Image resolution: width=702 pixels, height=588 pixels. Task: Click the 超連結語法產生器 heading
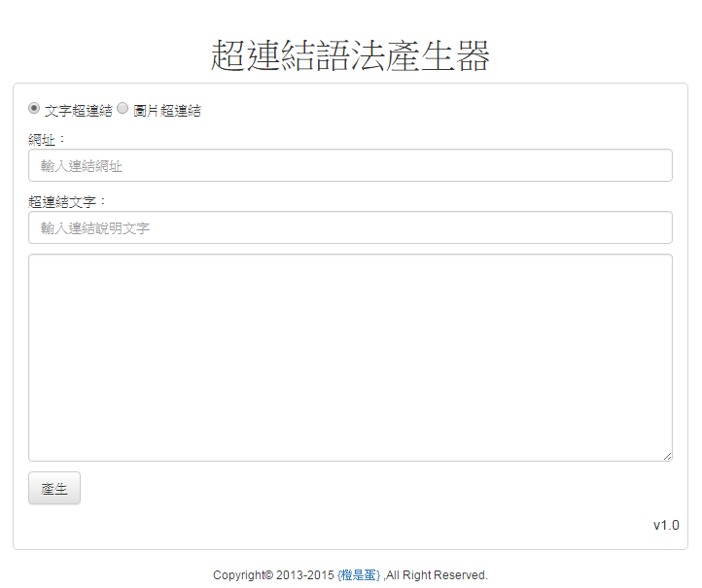coord(350,55)
